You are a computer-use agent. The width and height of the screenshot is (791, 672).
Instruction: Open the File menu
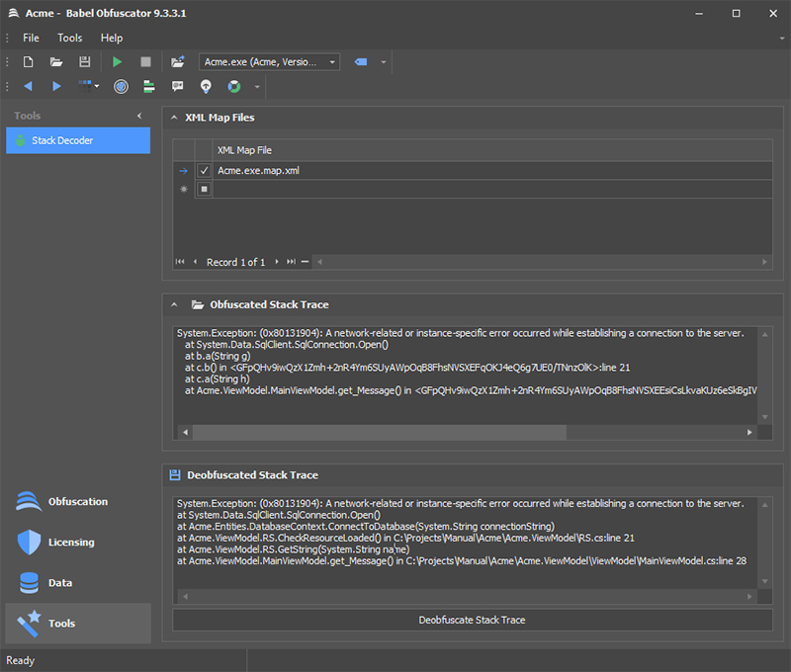(x=31, y=38)
